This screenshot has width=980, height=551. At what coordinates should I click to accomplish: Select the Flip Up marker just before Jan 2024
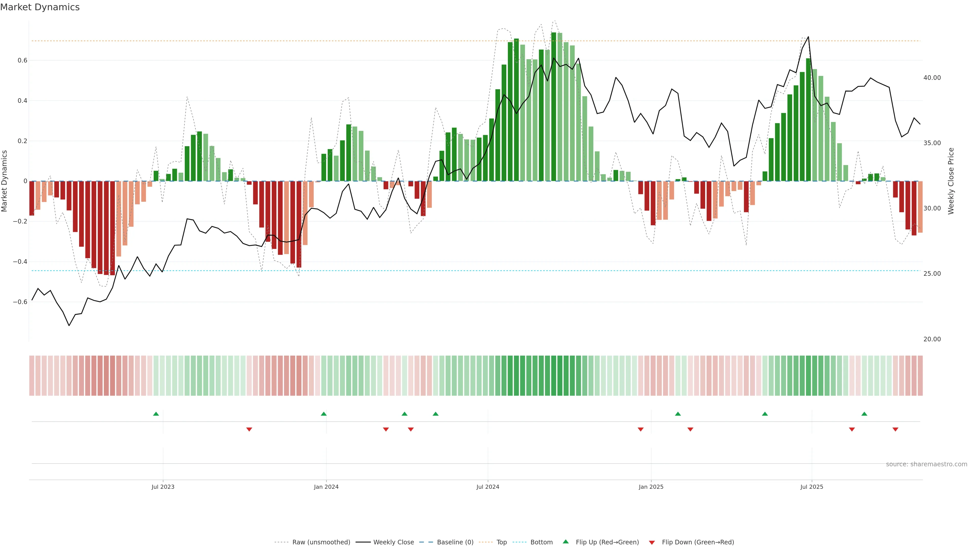tap(324, 414)
